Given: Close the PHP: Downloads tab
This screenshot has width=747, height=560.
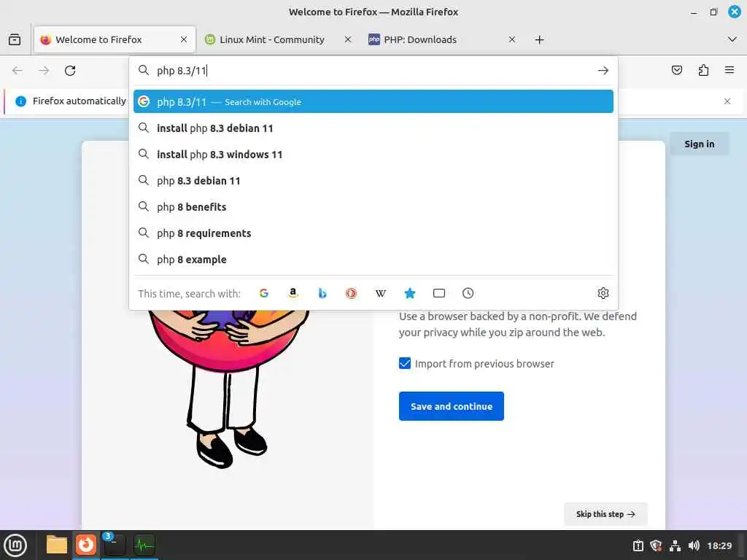Looking at the screenshot, I should (512, 39).
